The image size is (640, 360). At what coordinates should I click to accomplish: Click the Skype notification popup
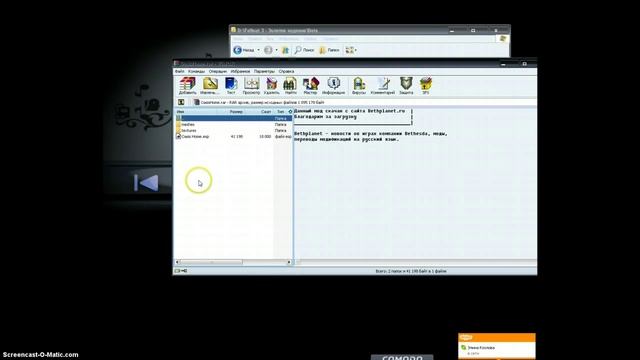pos(497,346)
